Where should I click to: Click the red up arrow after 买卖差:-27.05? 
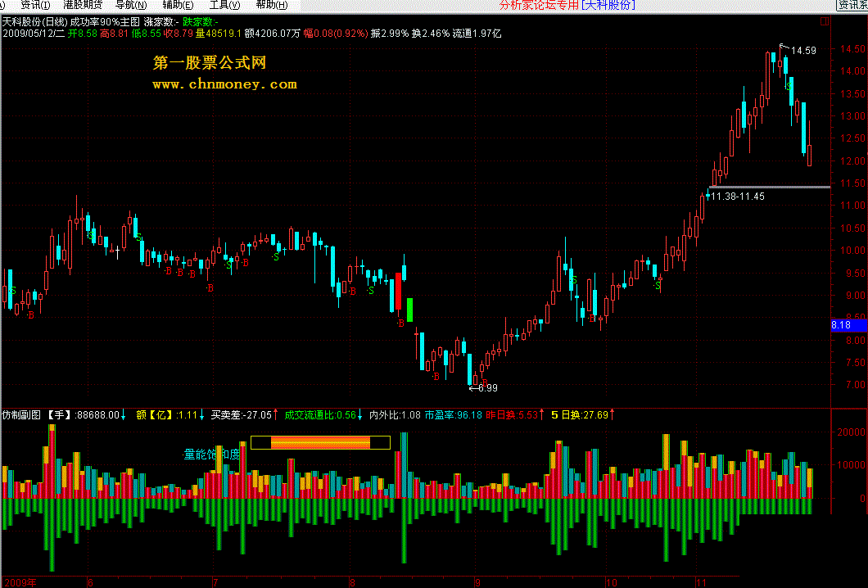(276, 414)
